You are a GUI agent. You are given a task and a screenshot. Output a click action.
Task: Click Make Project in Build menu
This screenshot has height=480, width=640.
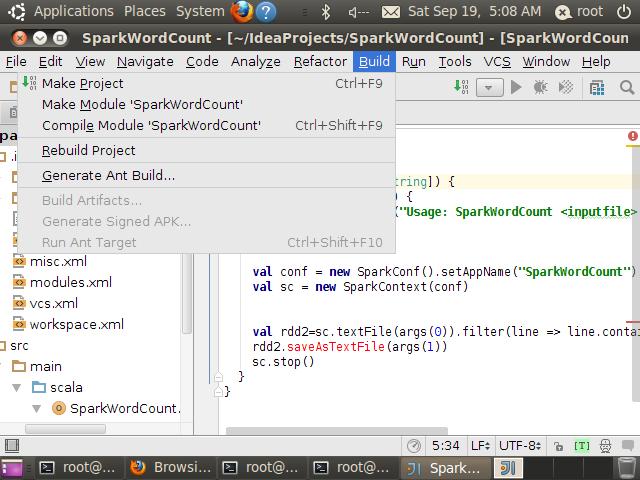coord(206,84)
